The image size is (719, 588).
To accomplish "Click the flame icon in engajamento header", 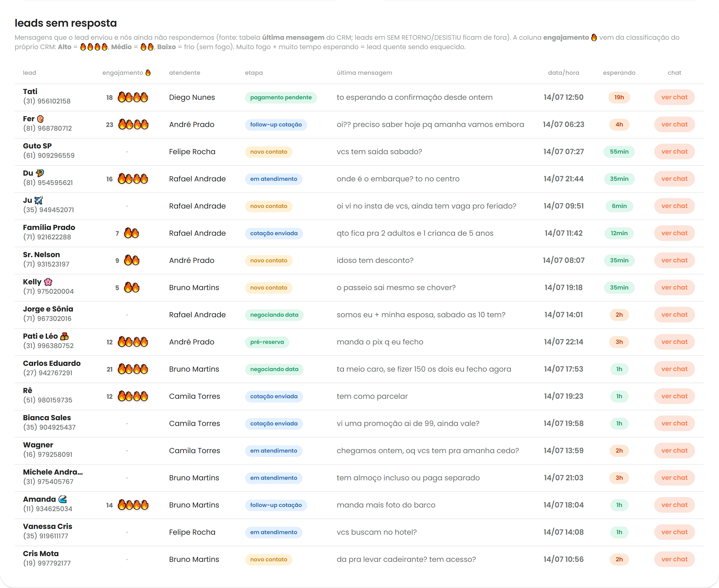I will pos(148,72).
